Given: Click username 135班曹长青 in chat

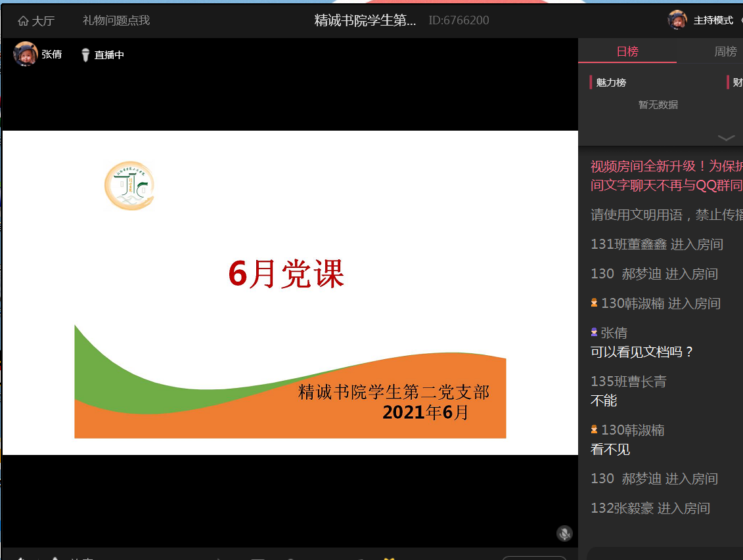Looking at the screenshot, I should tap(628, 381).
